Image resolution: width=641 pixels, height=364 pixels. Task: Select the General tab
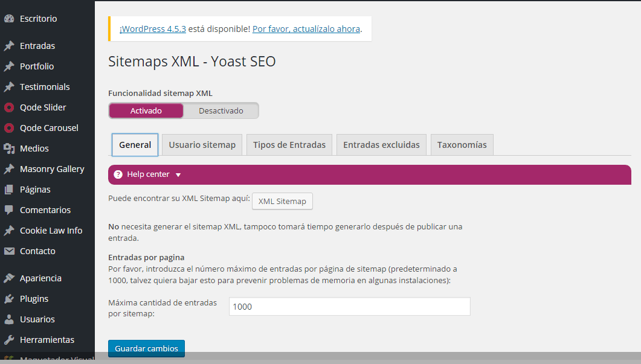pos(135,145)
